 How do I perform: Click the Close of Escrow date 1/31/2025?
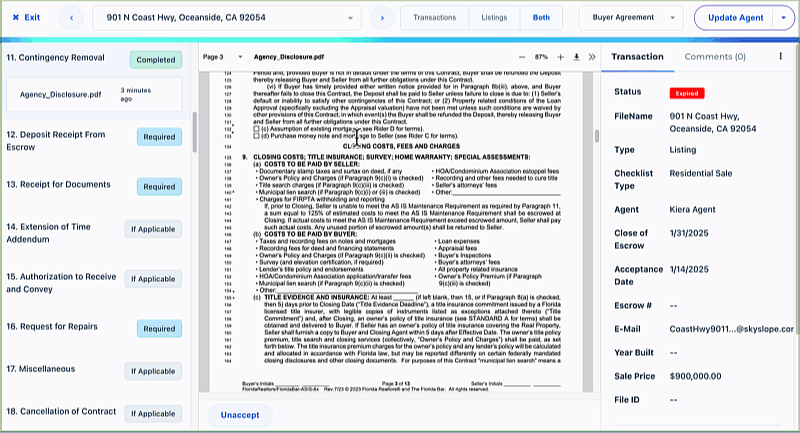[689, 233]
